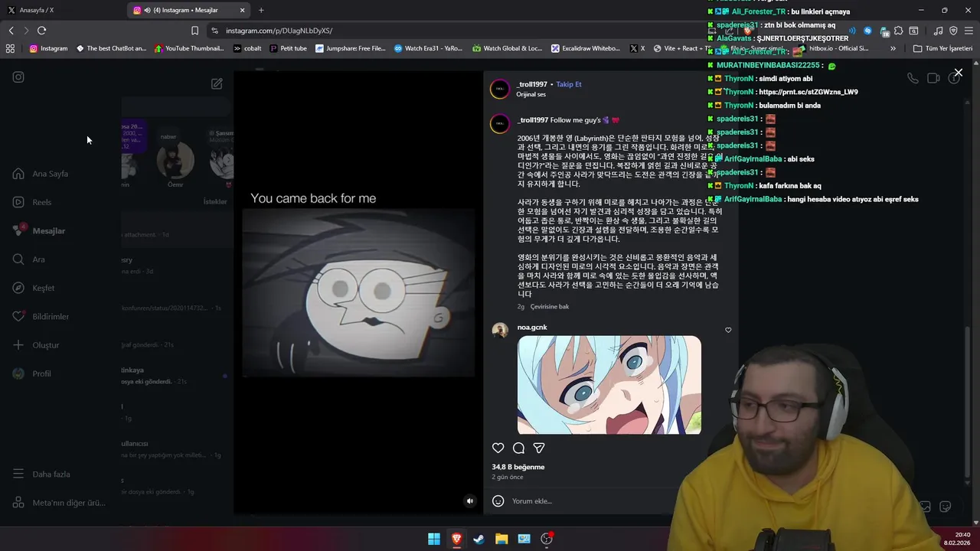Open the Windows Start menu
This screenshot has height=551, width=980.
click(434, 539)
